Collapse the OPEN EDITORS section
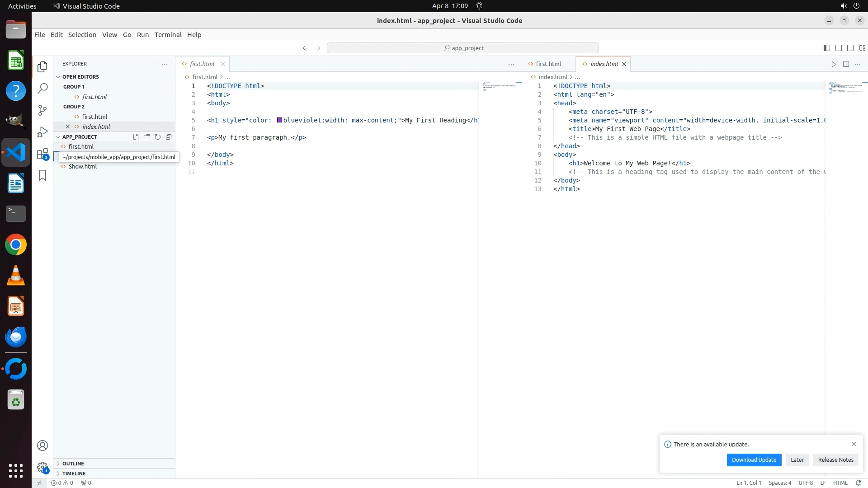 pos(80,77)
